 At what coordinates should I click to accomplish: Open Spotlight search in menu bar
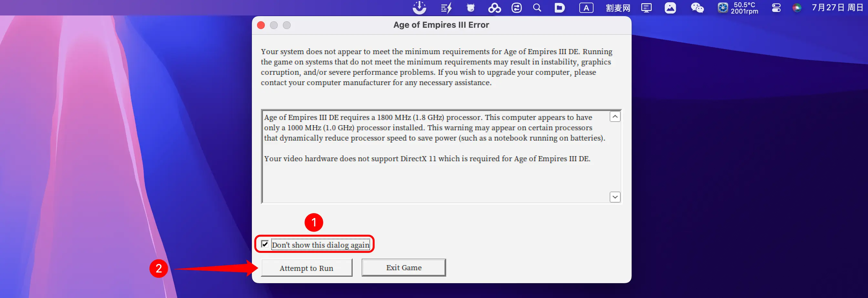(x=537, y=8)
